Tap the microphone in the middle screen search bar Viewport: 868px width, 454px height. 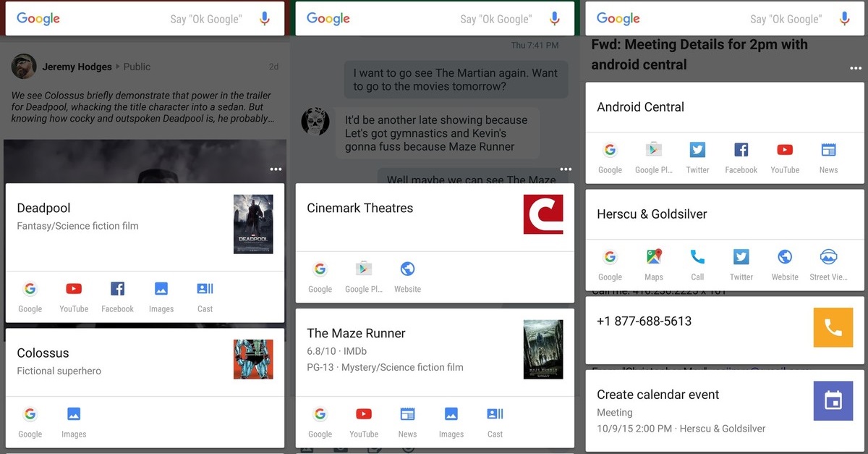(x=554, y=19)
